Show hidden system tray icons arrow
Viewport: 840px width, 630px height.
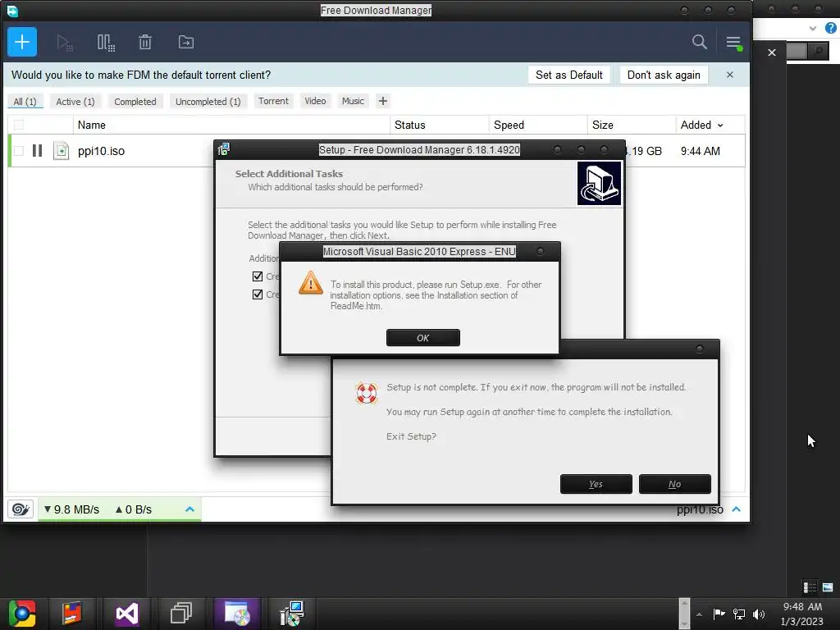[699, 614]
